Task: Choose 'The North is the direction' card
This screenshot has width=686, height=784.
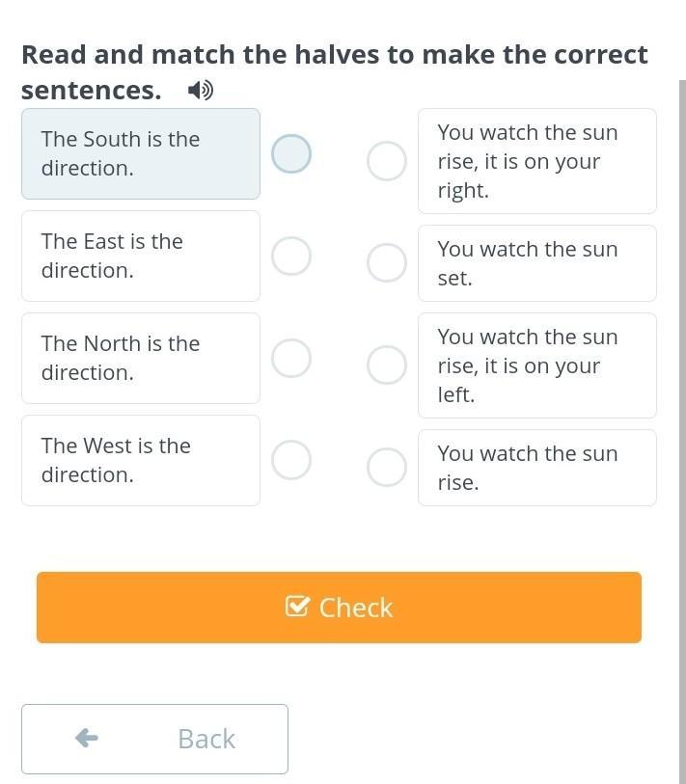Action: [141, 358]
